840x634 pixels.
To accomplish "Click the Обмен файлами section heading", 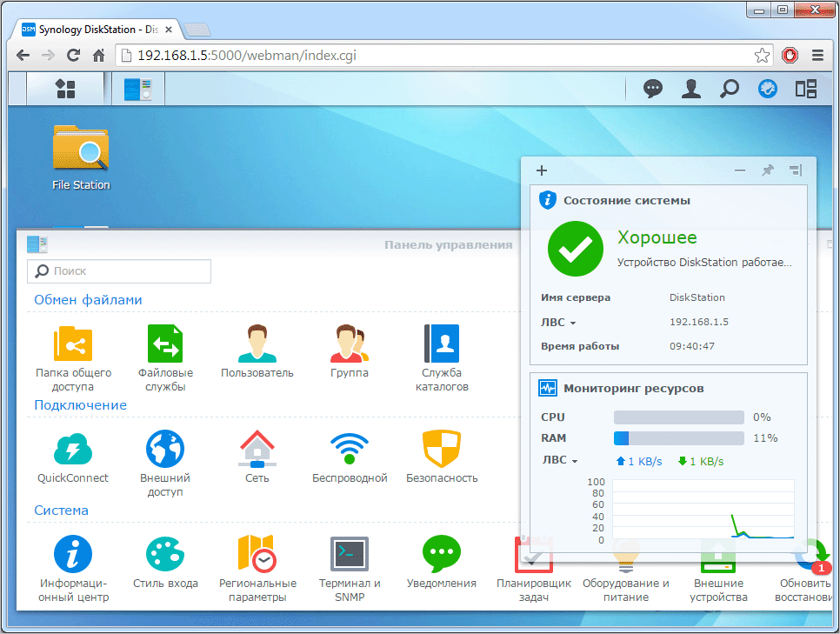I will (89, 299).
